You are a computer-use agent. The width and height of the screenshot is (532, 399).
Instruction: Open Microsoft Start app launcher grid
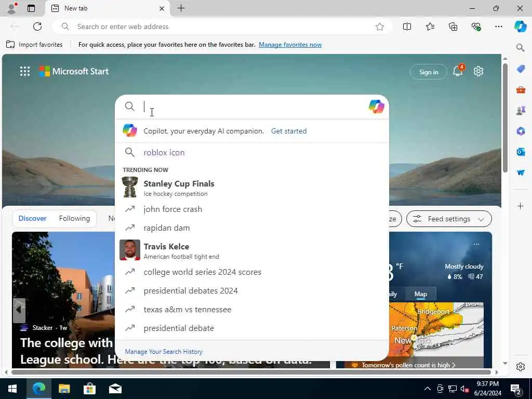point(25,71)
